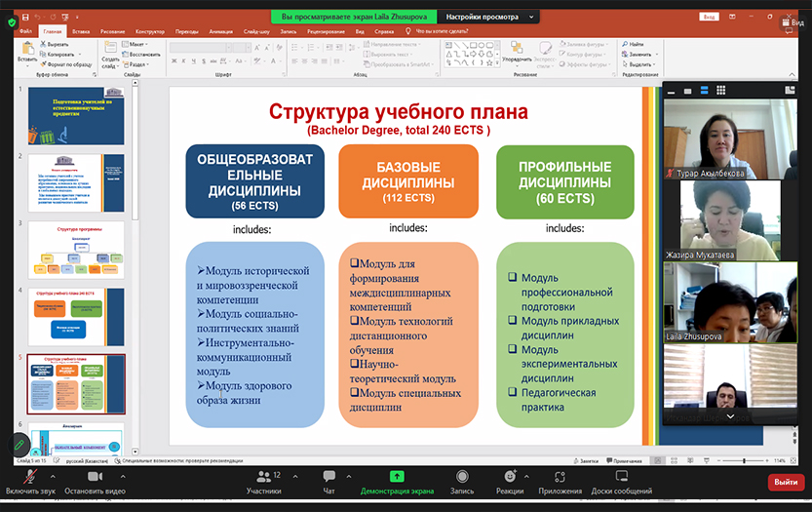This screenshot has width=812, height=512.
Task: Click the green annotation pencil icon
Action: (17, 445)
